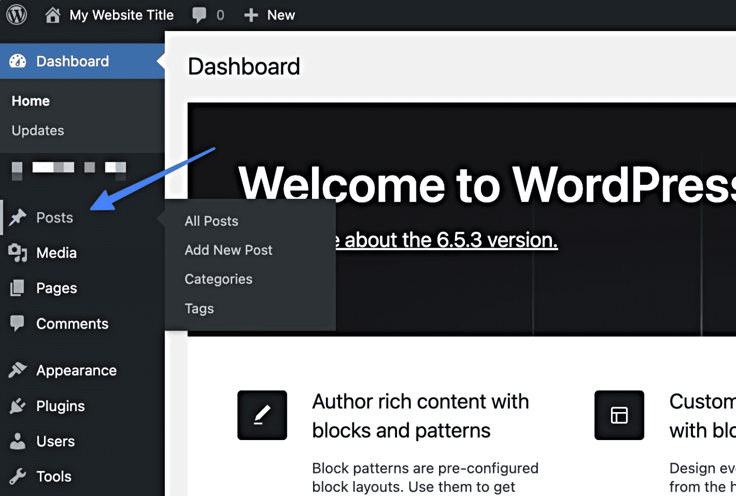Click the Pages icon in the sidebar
Screen dimensions: 736x496
(x=17, y=288)
